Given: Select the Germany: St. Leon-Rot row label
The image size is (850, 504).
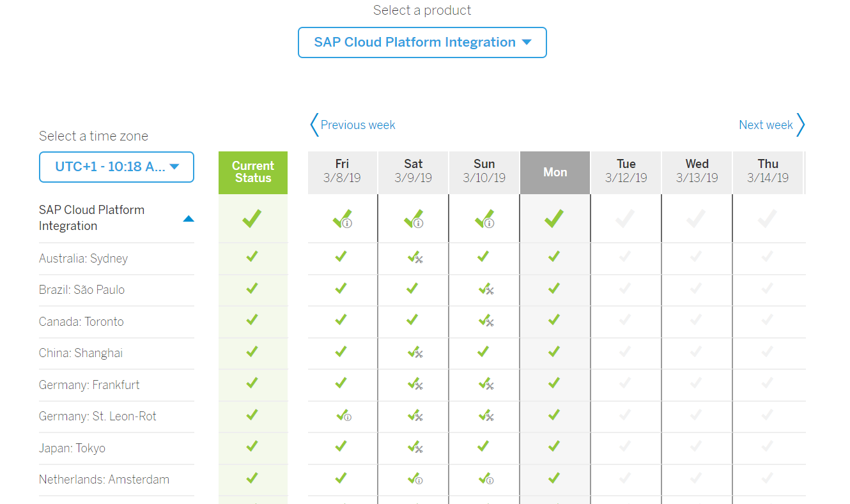Looking at the screenshot, I should coord(98,416).
